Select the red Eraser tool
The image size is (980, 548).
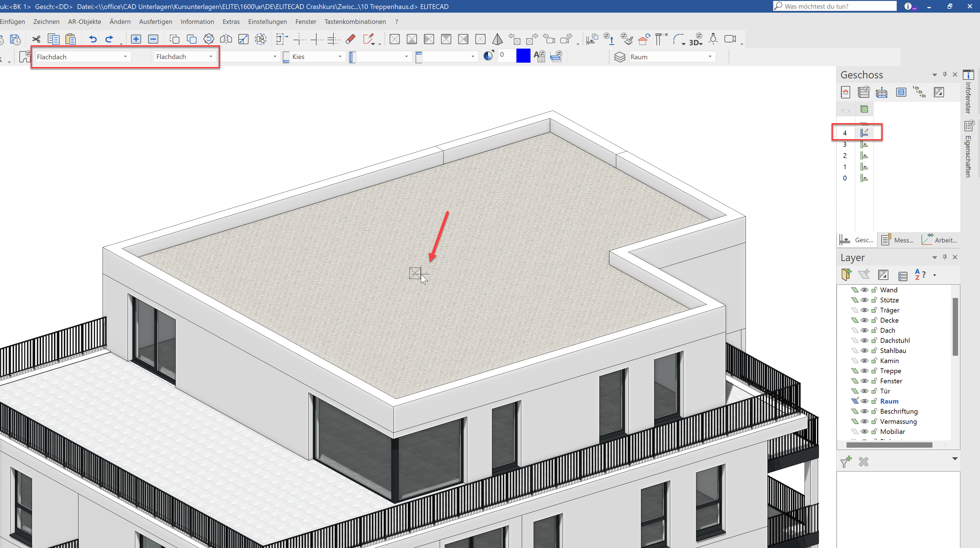point(351,39)
